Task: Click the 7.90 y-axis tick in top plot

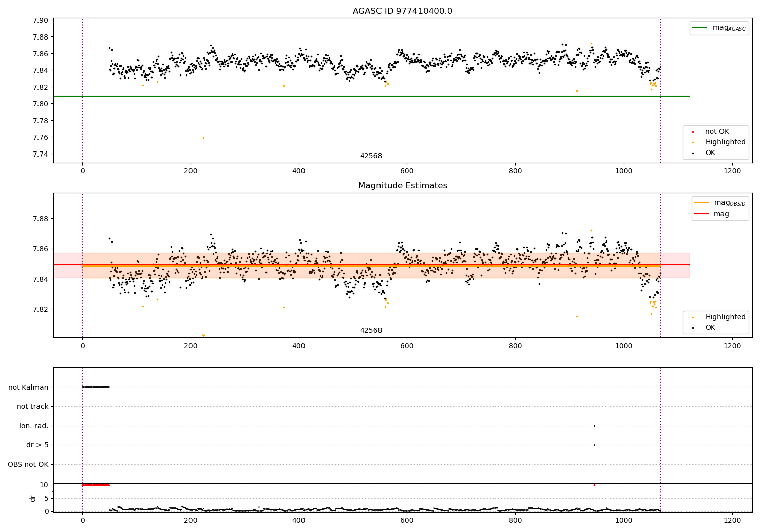Action: tap(41, 20)
